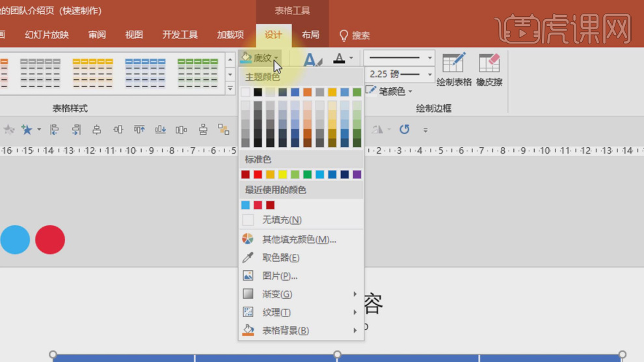Switch to the Design (设计) tab
644x362 pixels.
[273, 35]
